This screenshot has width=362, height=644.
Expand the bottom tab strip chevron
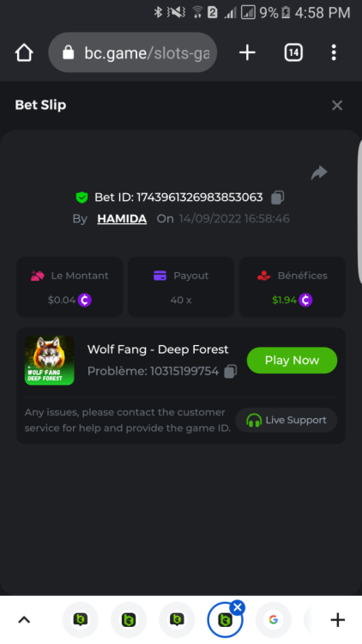coord(24,620)
